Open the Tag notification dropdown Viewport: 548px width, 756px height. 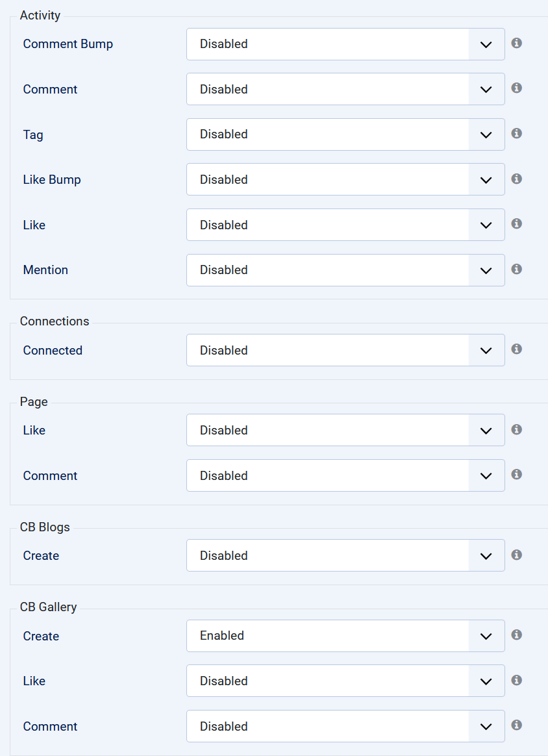[345, 134]
